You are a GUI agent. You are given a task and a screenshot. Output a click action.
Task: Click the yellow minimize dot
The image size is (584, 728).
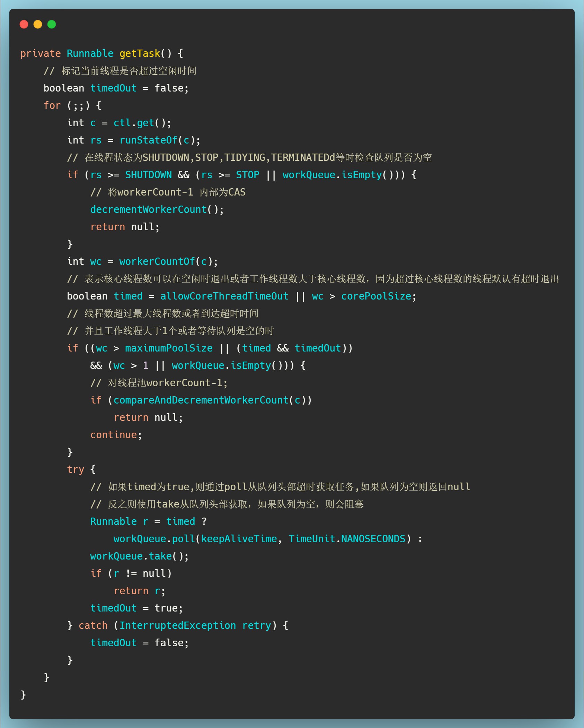pyautogui.click(x=38, y=24)
